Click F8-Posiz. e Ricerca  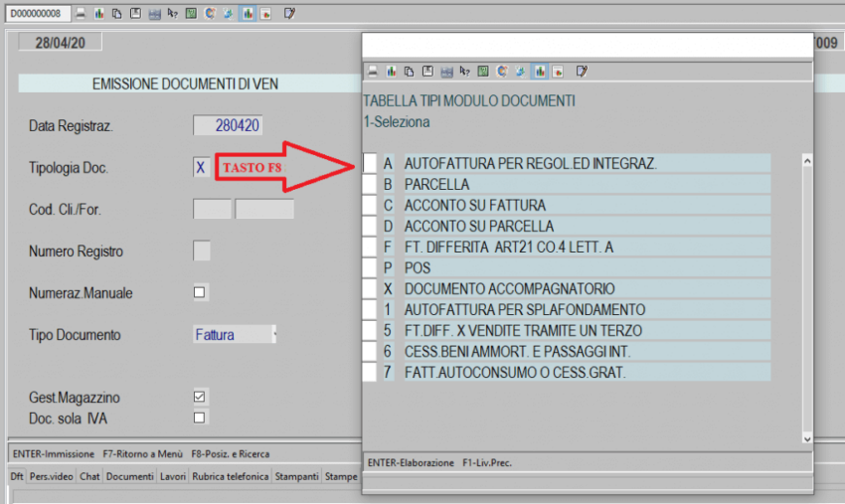[230, 454]
